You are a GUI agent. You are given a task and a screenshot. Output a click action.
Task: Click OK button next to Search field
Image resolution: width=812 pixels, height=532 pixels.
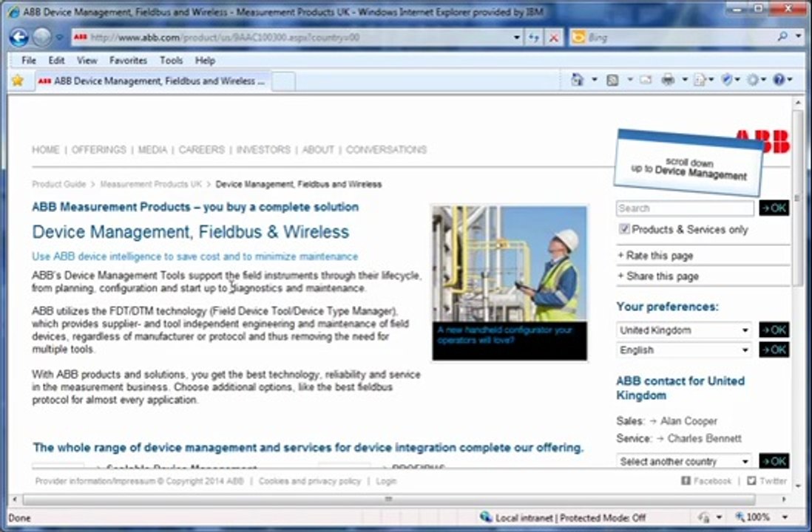[774, 208]
